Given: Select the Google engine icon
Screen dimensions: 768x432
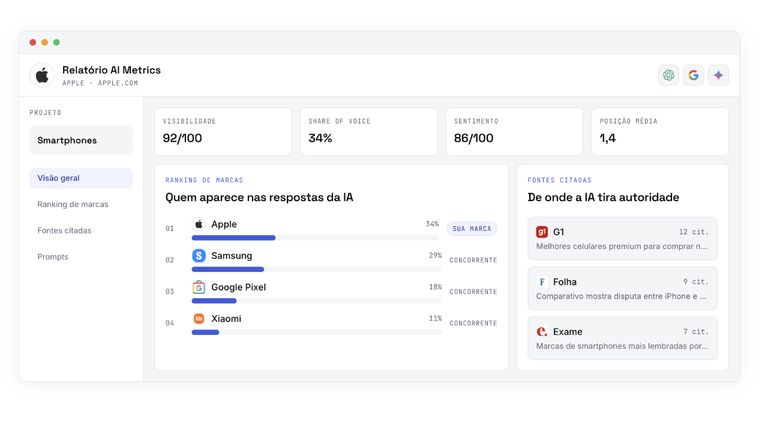Looking at the screenshot, I should (x=694, y=75).
